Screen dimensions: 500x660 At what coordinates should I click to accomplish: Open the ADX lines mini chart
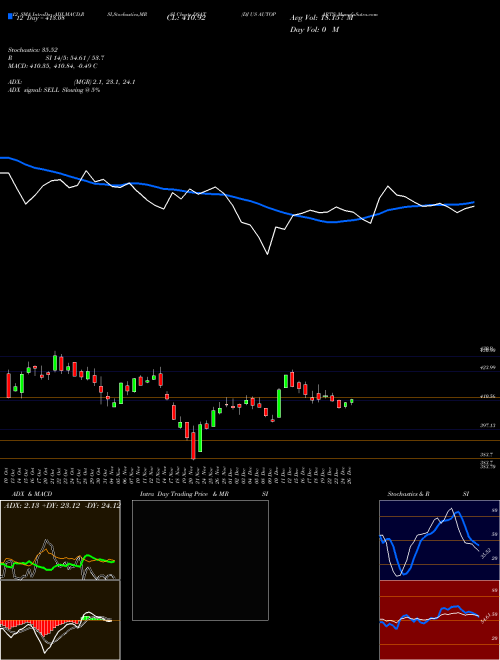(60, 540)
